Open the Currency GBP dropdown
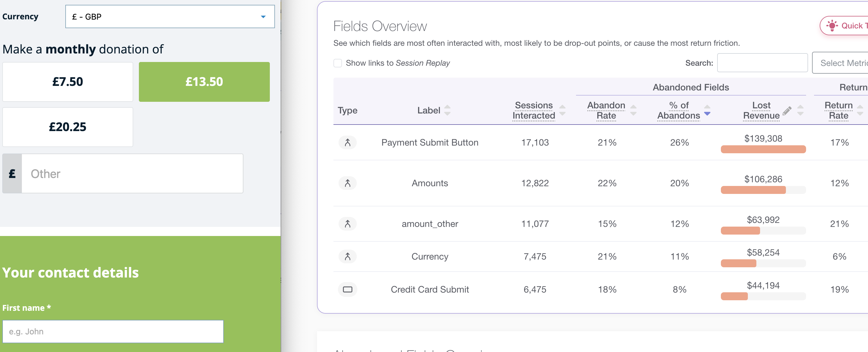This screenshot has width=868, height=352. tap(170, 16)
